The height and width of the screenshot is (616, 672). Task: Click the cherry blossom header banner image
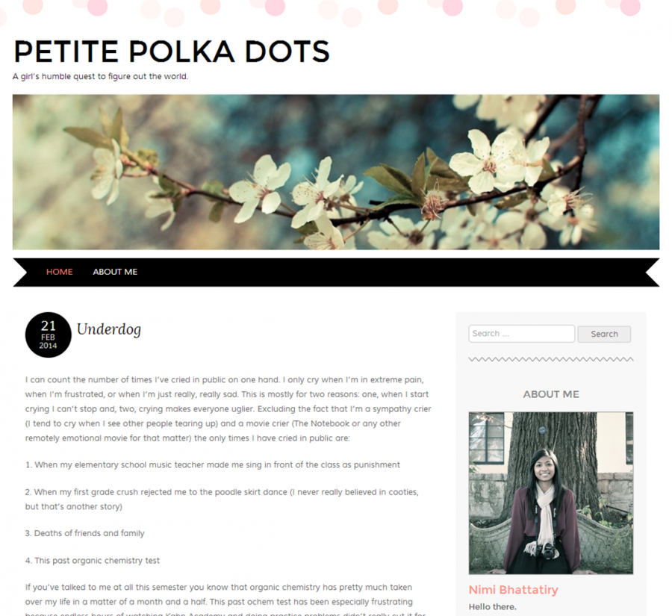click(336, 172)
